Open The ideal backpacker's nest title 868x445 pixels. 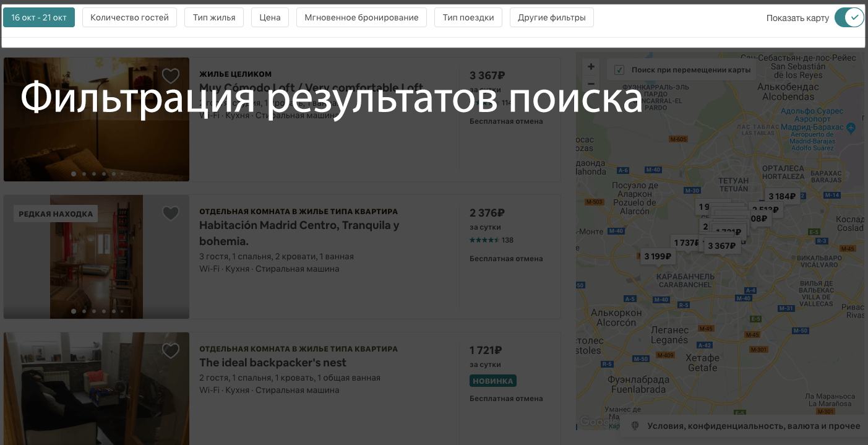coord(273,363)
